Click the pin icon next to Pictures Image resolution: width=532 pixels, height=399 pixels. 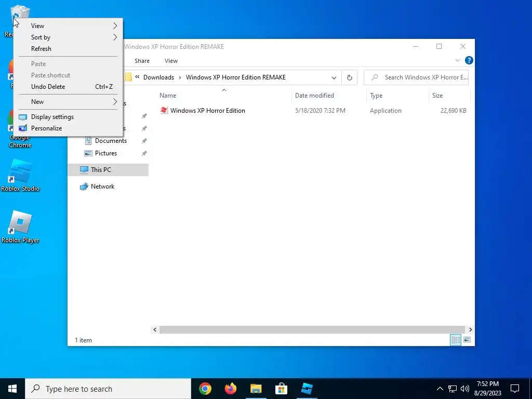pos(144,153)
